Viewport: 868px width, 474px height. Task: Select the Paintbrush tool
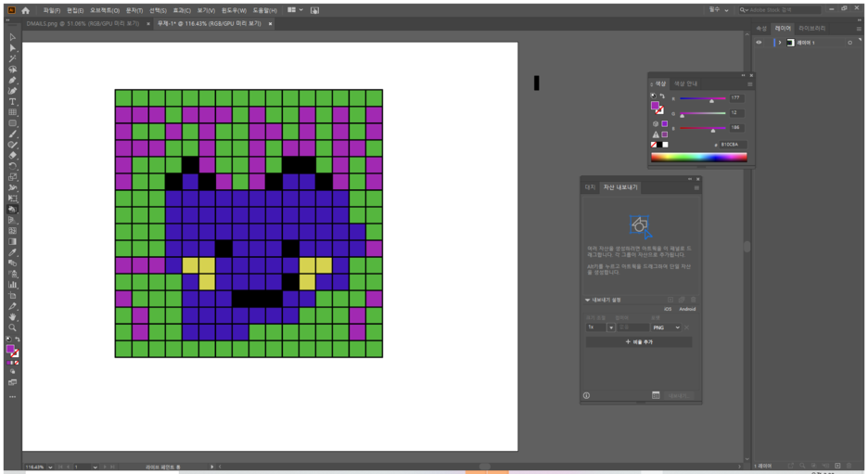12,134
